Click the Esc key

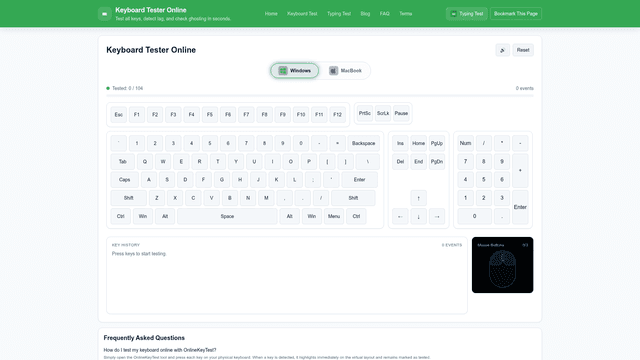pyautogui.click(x=118, y=115)
